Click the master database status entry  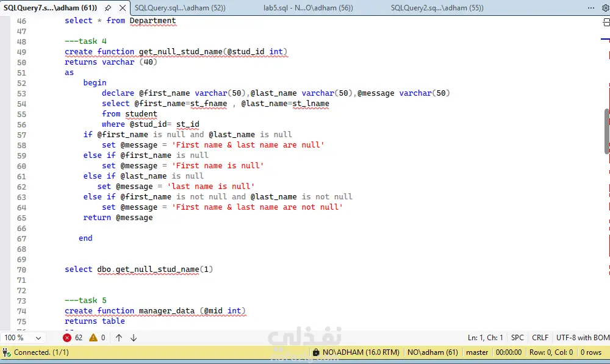point(477,352)
